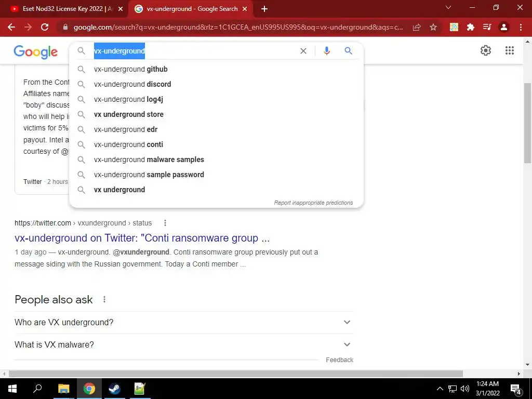Click the Feedback link
The image size is (532, 399).
[339, 360]
